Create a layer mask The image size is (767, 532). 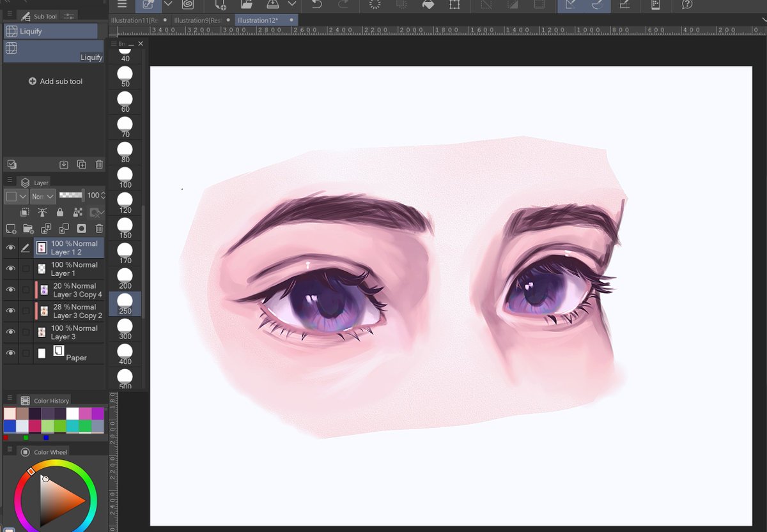[81, 229]
